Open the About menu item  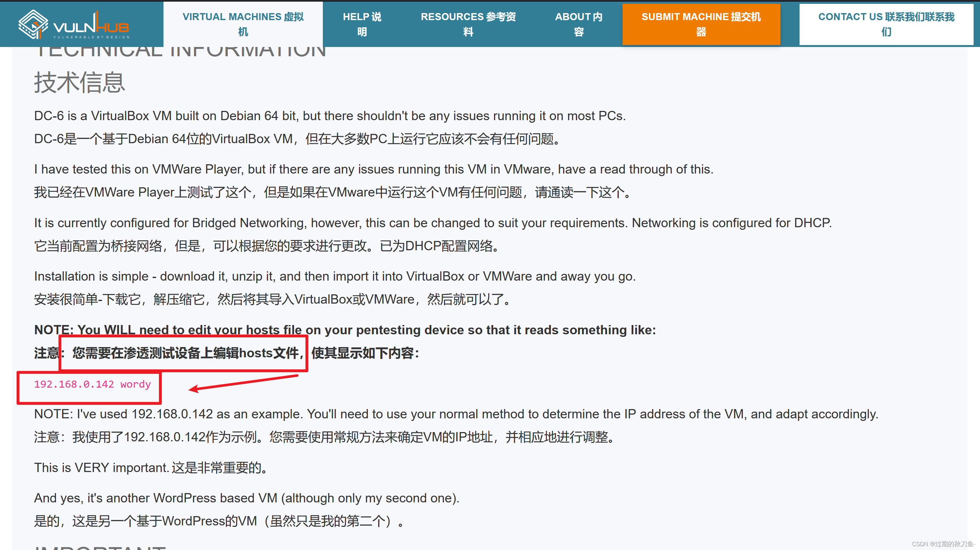pyautogui.click(x=578, y=24)
